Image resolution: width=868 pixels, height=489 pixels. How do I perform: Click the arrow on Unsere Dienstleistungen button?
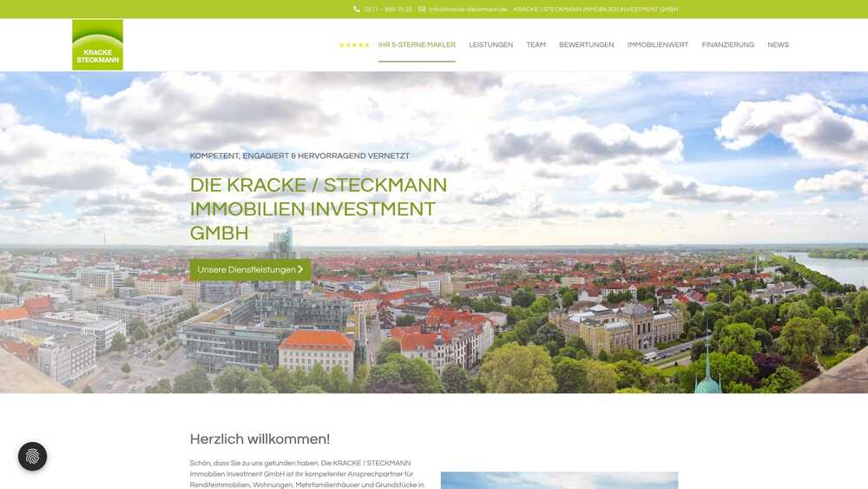[x=300, y=269]
